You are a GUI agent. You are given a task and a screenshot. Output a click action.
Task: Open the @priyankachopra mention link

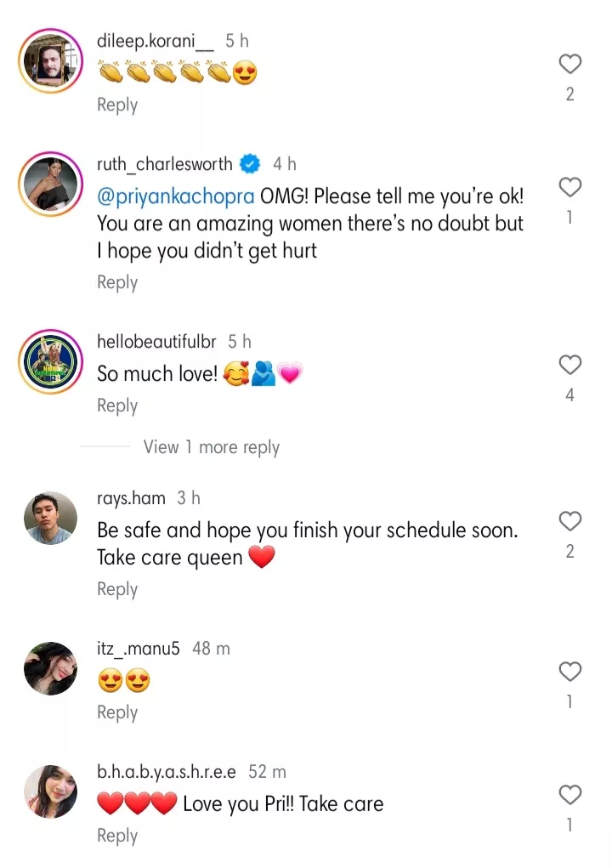176,196
